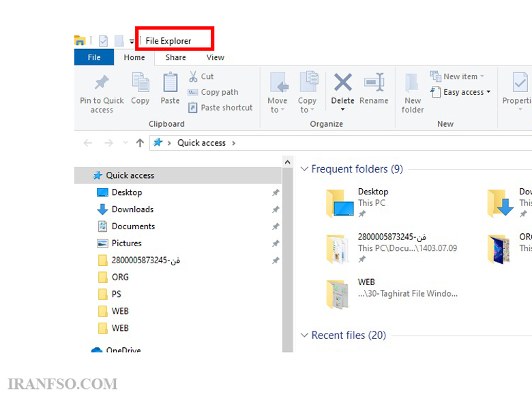This screenshot has height=399, width=532.
Task: Select Copy path in Clipboard group
Action: click(x=213, y=92)
